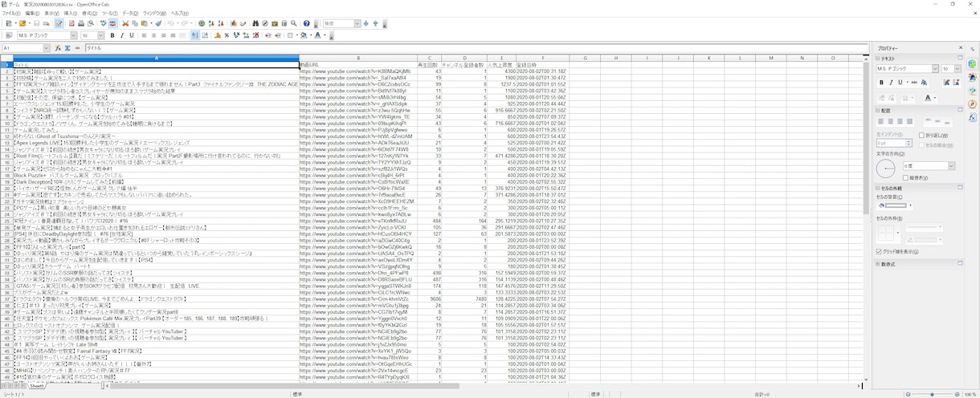
Task: Uncheck the グリッド線を表示 checkbox
Action: 879,251
